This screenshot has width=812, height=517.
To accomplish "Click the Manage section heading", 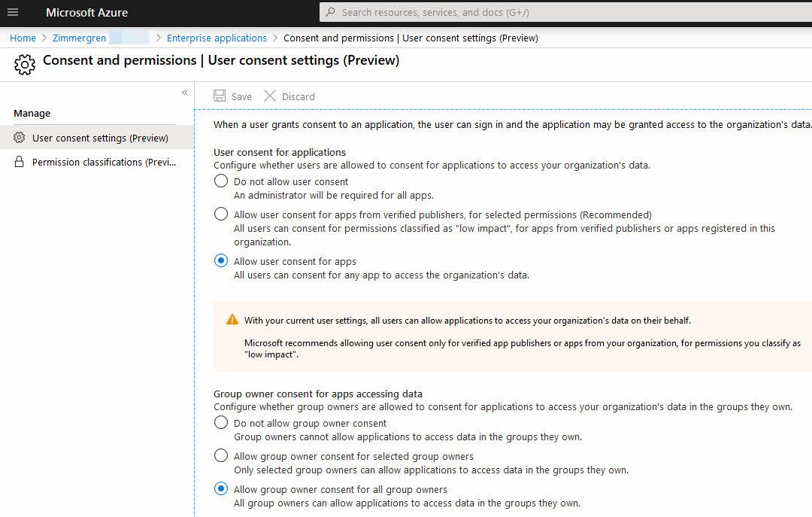I will (x=32, y=113).
